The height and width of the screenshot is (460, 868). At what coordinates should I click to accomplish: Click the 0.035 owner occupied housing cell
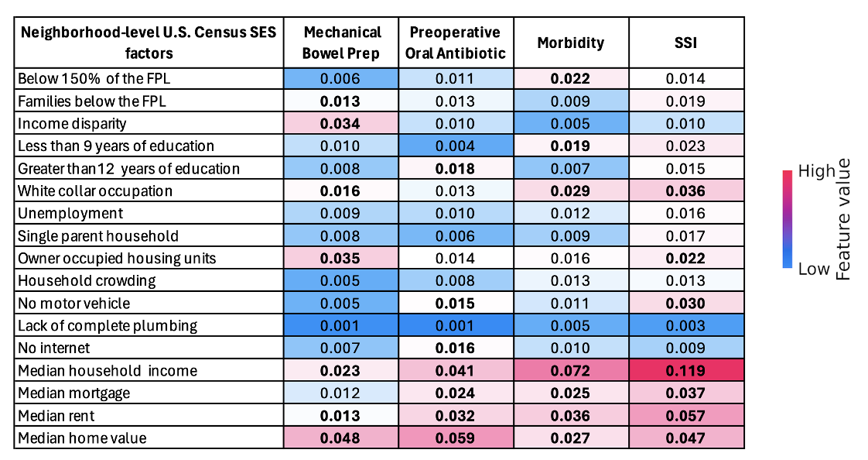[343, 258]
